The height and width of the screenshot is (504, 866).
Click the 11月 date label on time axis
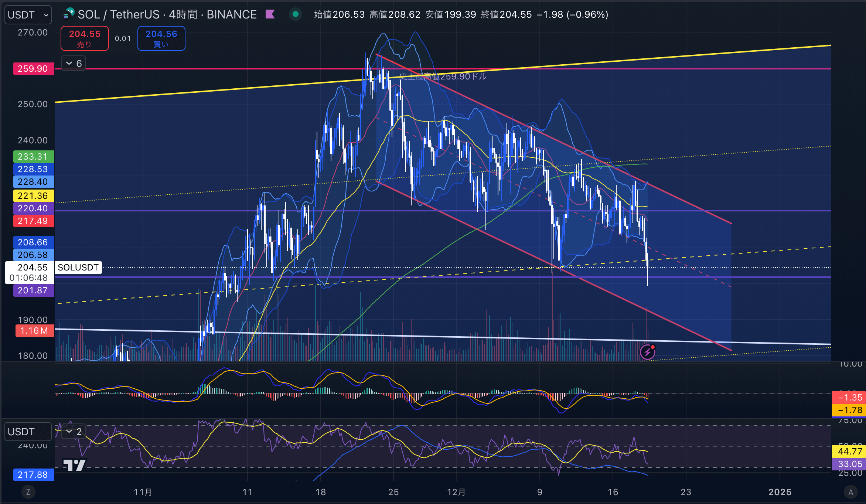click(x=143, y=492)
